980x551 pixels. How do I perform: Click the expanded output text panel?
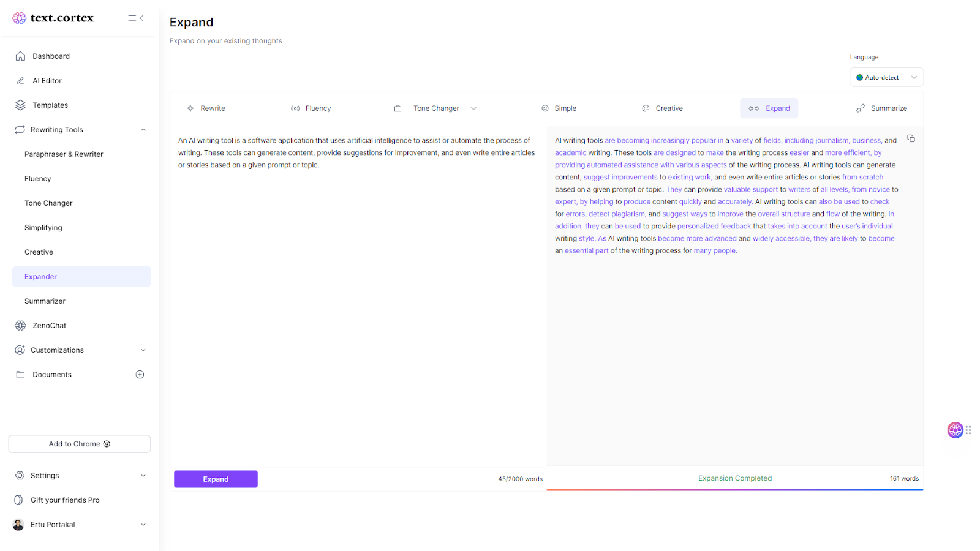click(735, 296)
